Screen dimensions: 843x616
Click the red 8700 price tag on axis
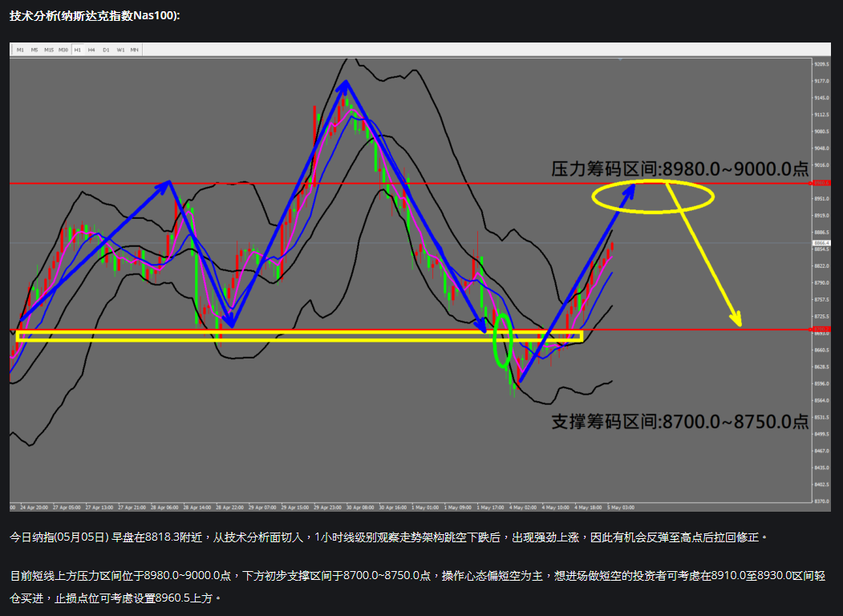821,329
